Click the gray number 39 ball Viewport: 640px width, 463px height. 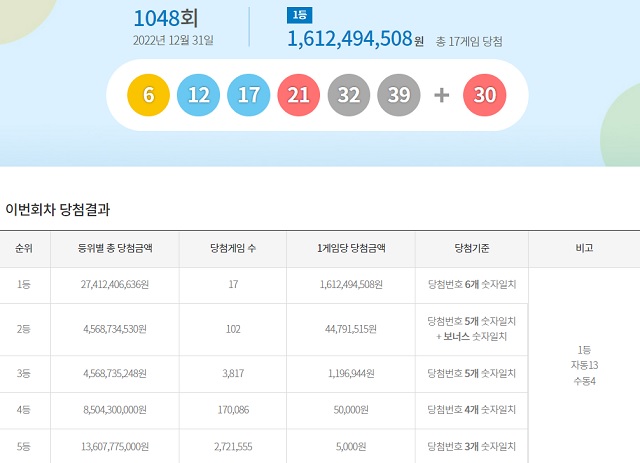click(x=399, y=95)
